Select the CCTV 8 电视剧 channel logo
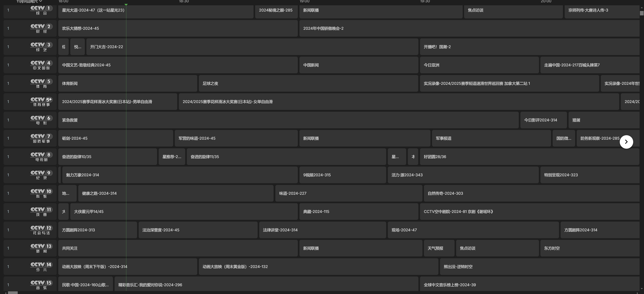This screenshot has height=294, width=644. point(41,157)
